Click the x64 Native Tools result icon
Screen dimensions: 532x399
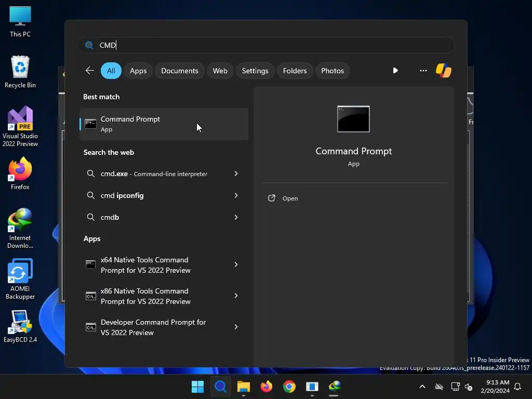pyautogui.click(x=90, y=264)
